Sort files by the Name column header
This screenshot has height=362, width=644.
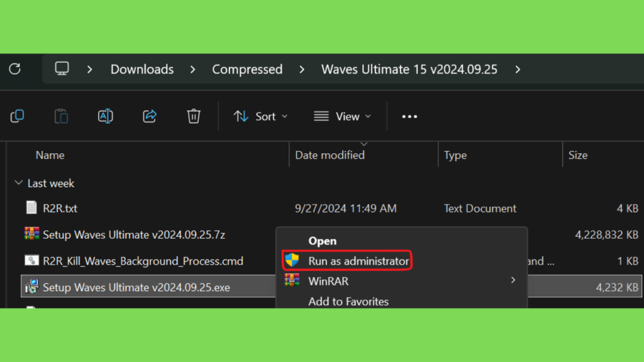50,155
